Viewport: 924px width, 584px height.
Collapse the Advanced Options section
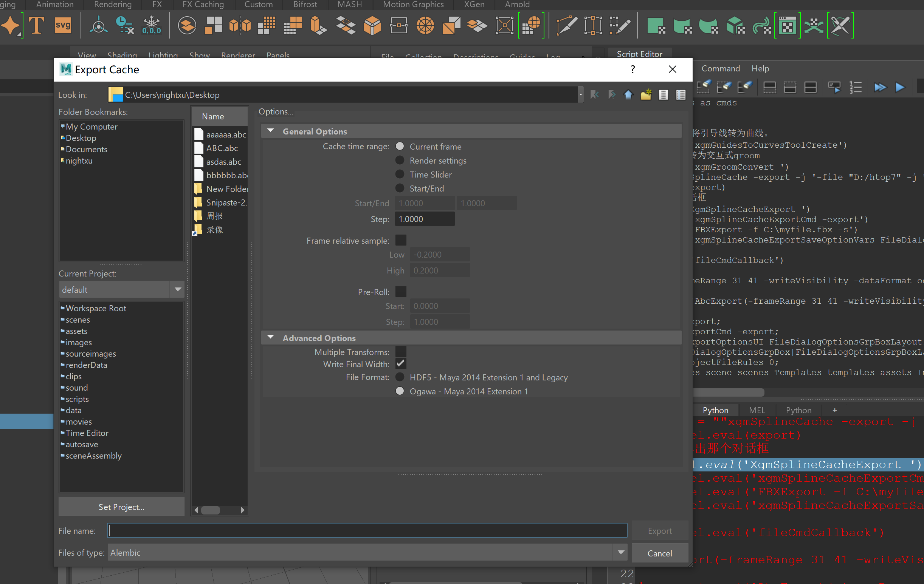tap(271, 337)
